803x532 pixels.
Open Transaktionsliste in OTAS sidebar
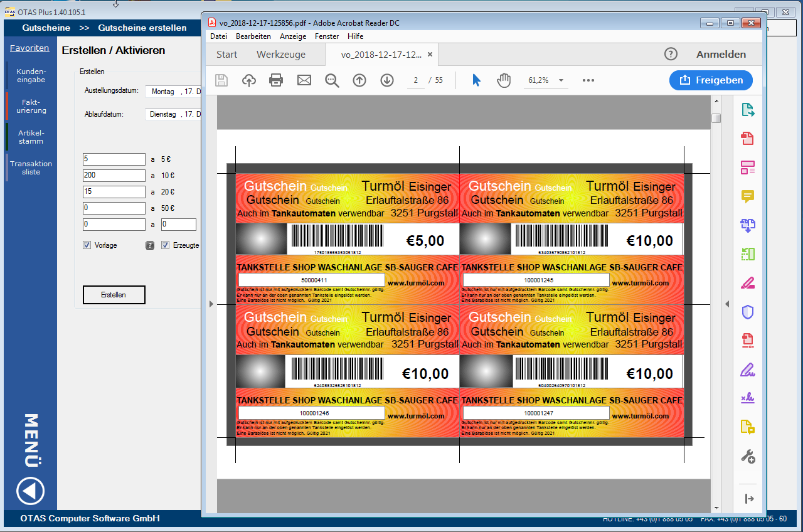tap(31, 168)
